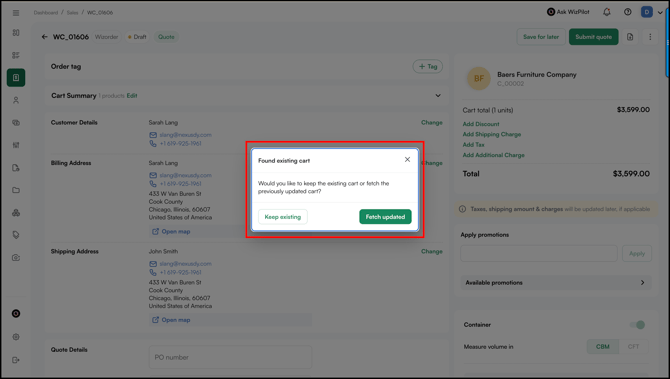Image resolution: width=670 pixels, height=379 pixels.
Task: Change the Shipping Address
Action: tap(432, 251)
